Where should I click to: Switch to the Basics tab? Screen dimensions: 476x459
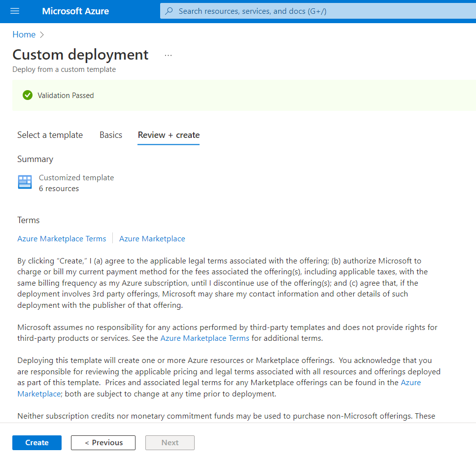pyautogui.click(x=111, y=135)
